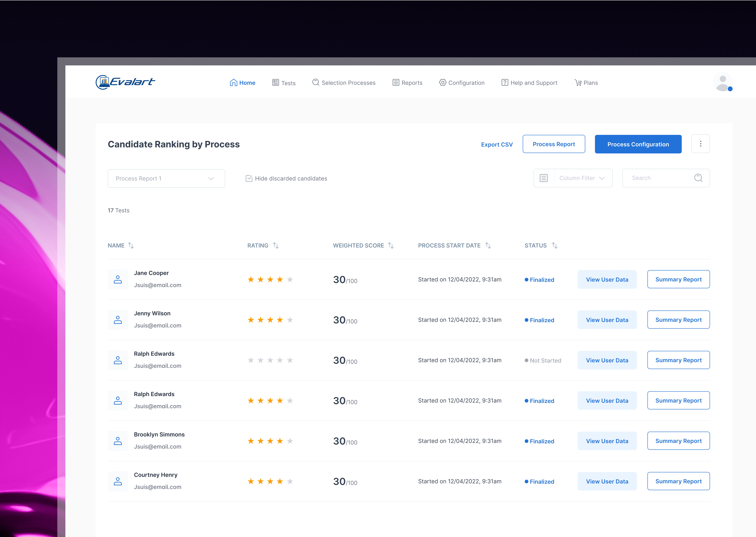Click the Evalart logo

click(x=125, y=82)
